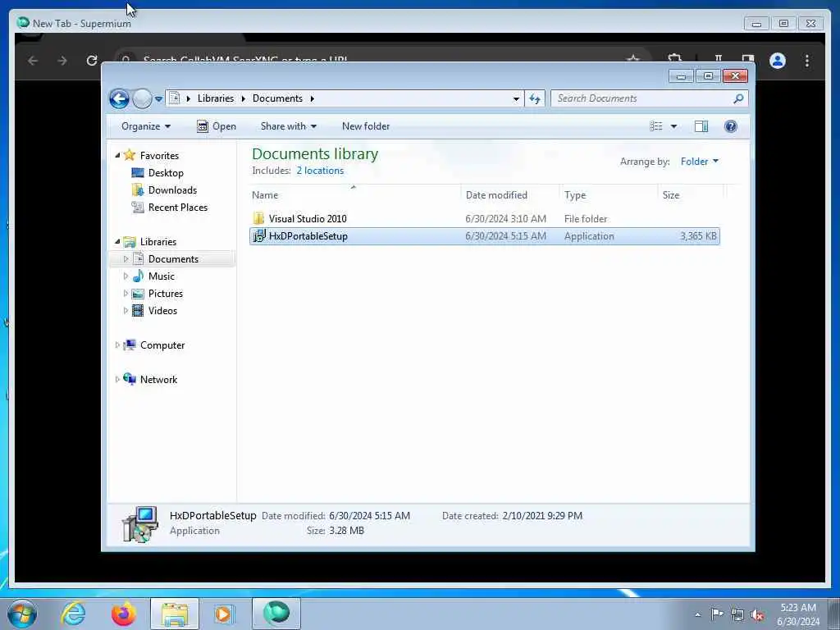Click the Explorer forward arrow button

(x=142, y=98)
